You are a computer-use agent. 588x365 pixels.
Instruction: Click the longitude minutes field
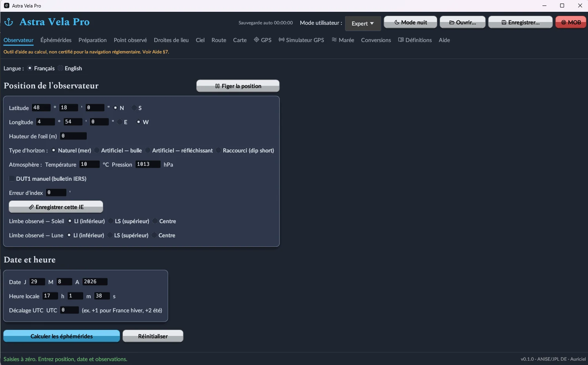(x=73, y=122)
